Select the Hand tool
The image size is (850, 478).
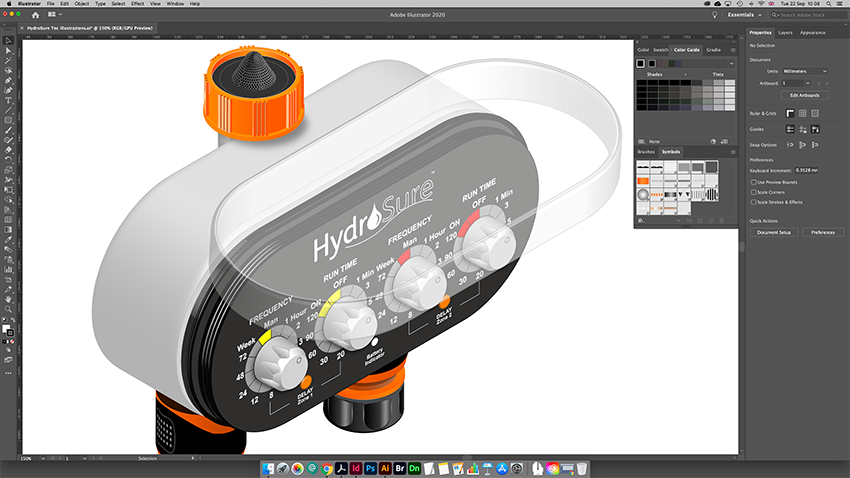[x=8, y=299]
